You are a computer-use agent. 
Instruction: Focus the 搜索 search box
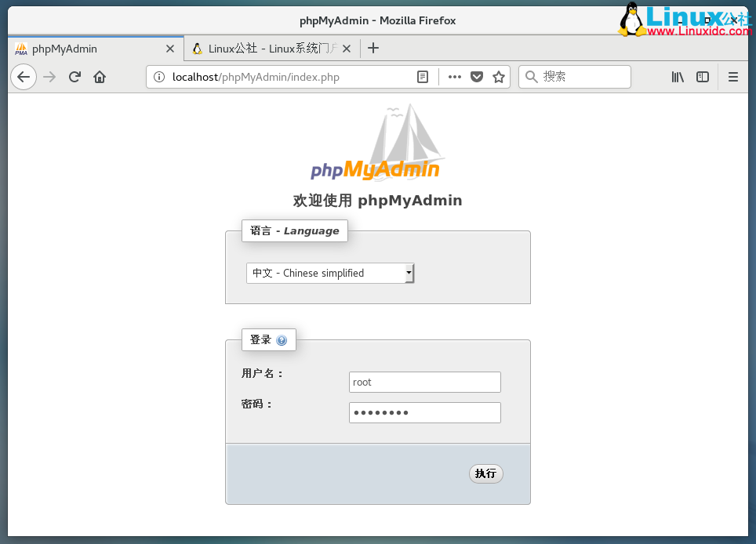(x=580, y=77)
